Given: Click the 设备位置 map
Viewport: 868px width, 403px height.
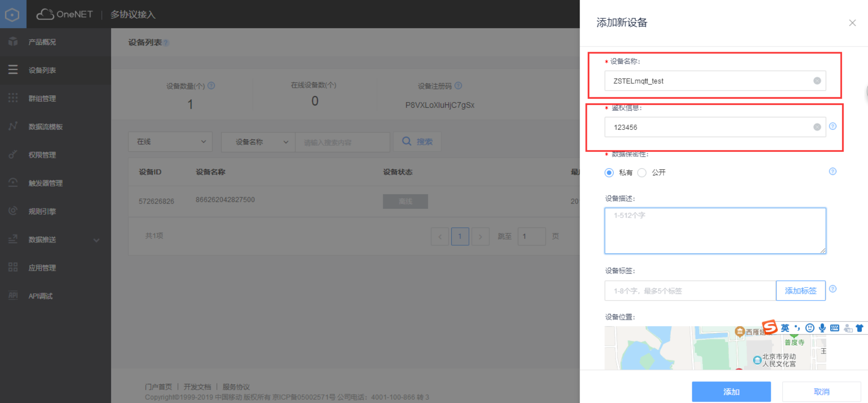Looking at the screenshot, I should 715,348.
